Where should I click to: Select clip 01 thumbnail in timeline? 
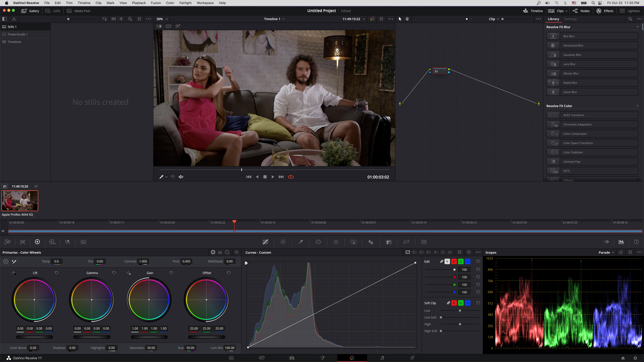click(20, 201)
